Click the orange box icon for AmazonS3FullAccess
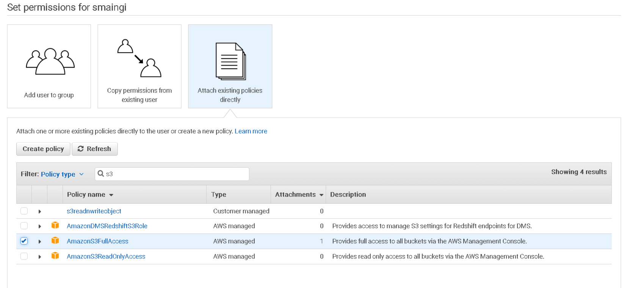644x288 pixels. point(55,241)
